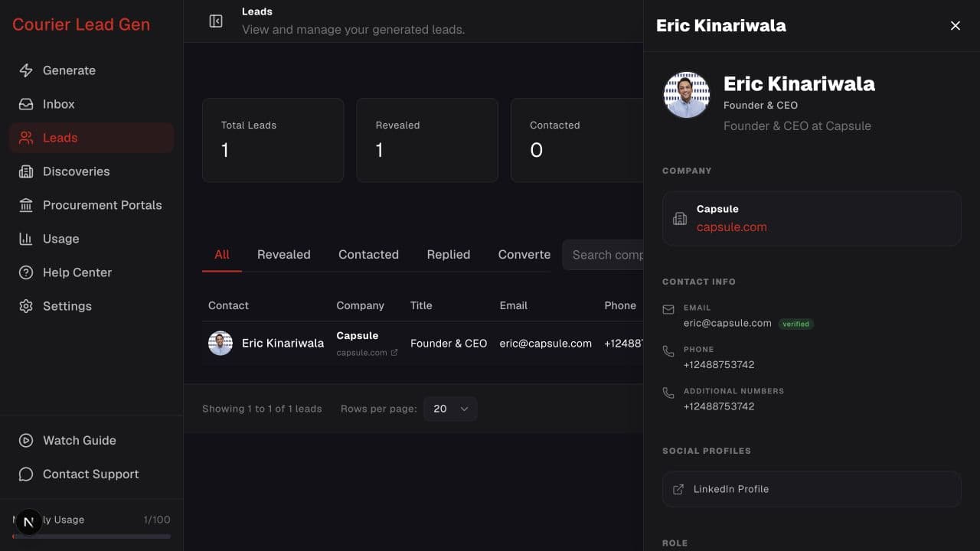This screenshot has height=551, width=980.
Task: Open the Generate page from sidebar
Action: pos(91,70)
